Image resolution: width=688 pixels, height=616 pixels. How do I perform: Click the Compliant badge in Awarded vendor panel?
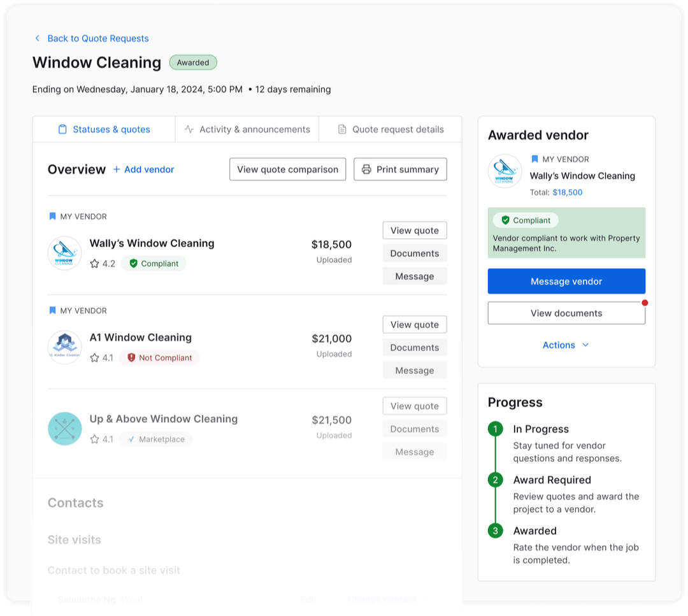(x=526, y=220)
